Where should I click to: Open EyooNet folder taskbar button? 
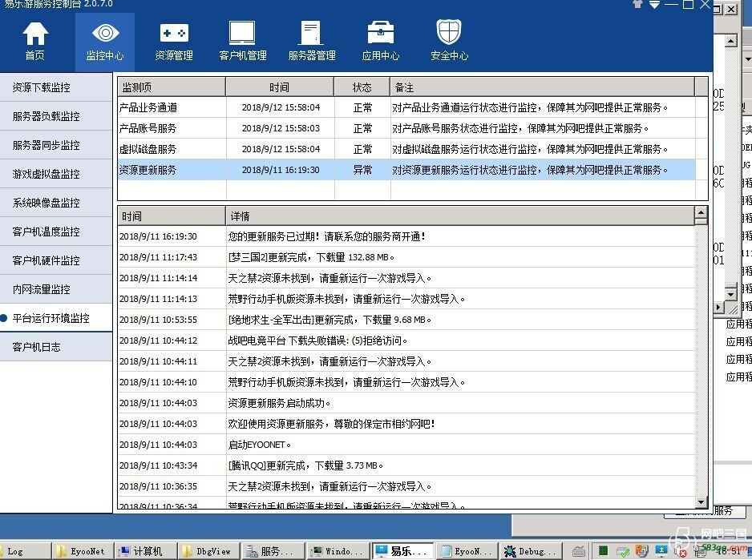(x=83, y=551)
